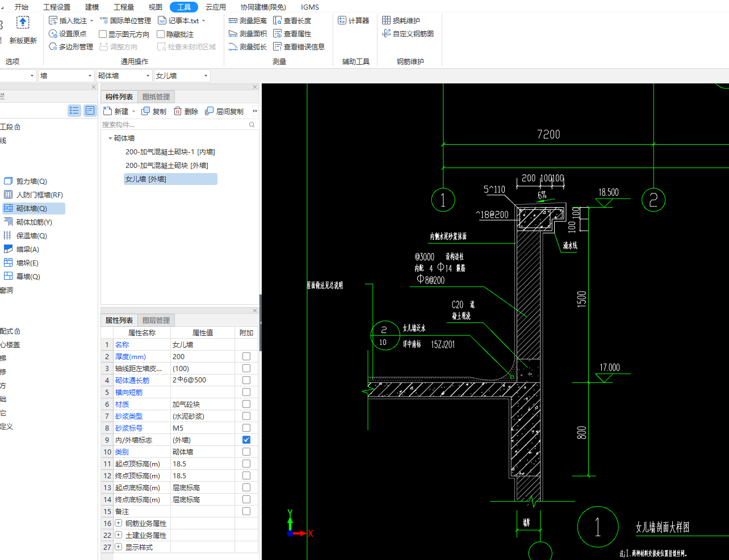Screen dimensions: 729x560
Task: Open the 新建 dropdown arrow
Action: coord(134,112)
